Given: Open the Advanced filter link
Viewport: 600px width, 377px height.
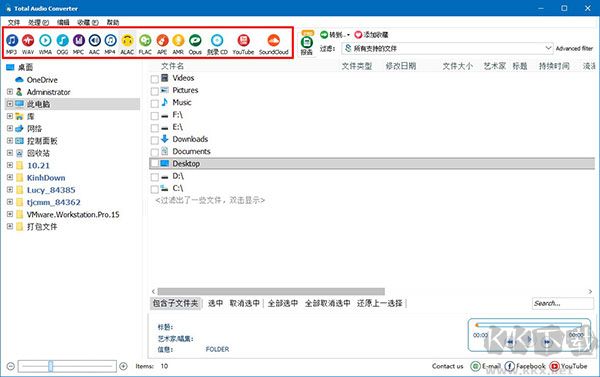Looking at the screenshot, I should pyautogui.click(x=574, y=49).
